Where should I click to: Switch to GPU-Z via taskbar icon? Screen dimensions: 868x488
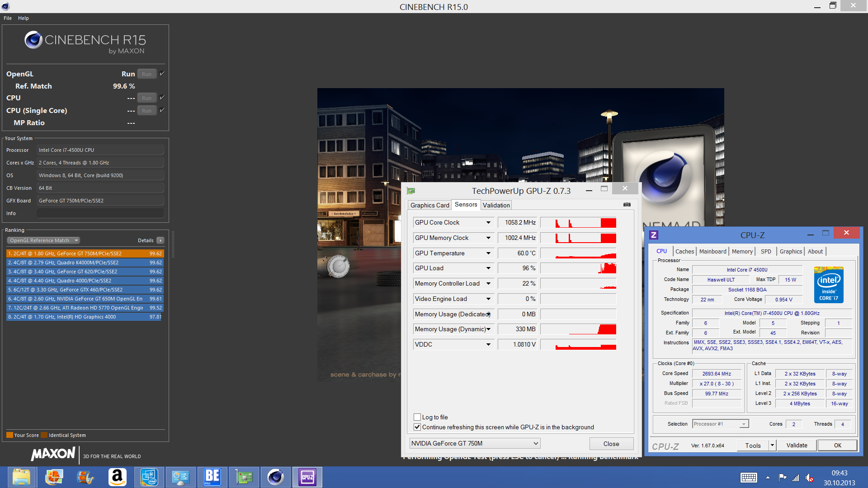click(244, 477)
